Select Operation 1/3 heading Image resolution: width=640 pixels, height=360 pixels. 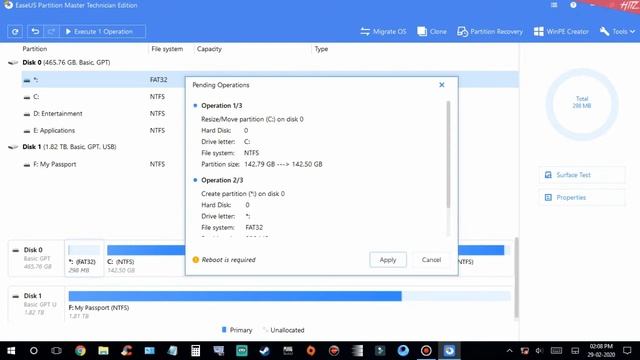pos(221,106)
